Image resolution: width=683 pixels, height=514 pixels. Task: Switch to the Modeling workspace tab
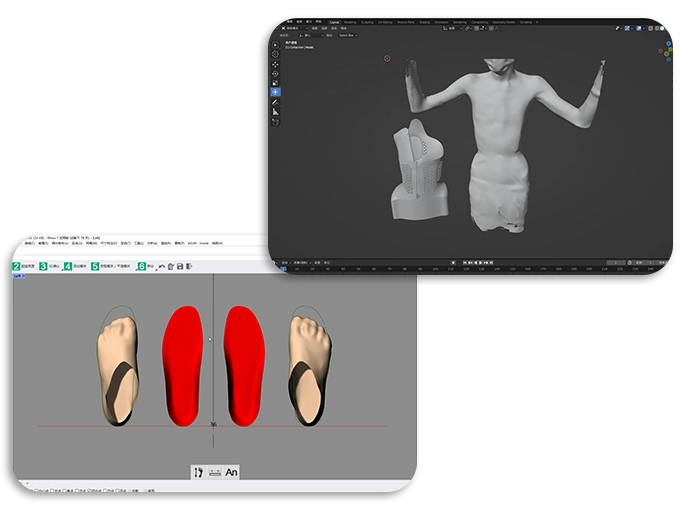point(350,21)
